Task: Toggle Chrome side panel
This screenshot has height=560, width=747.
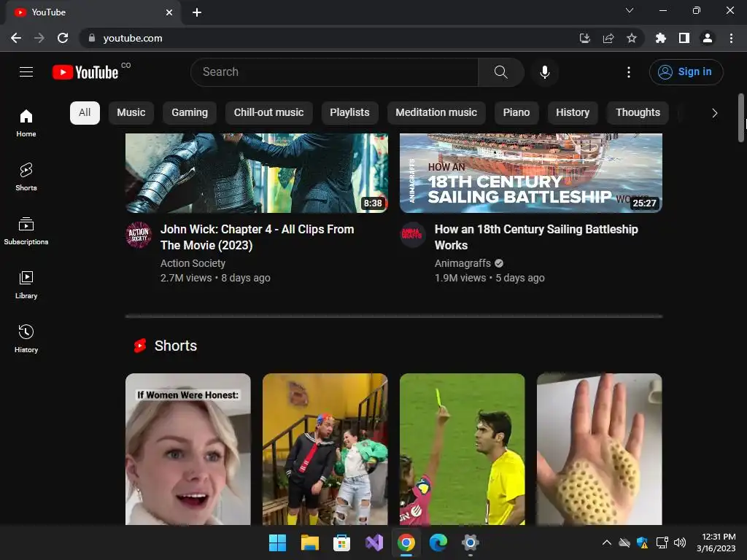Action: tap(684, 38)
